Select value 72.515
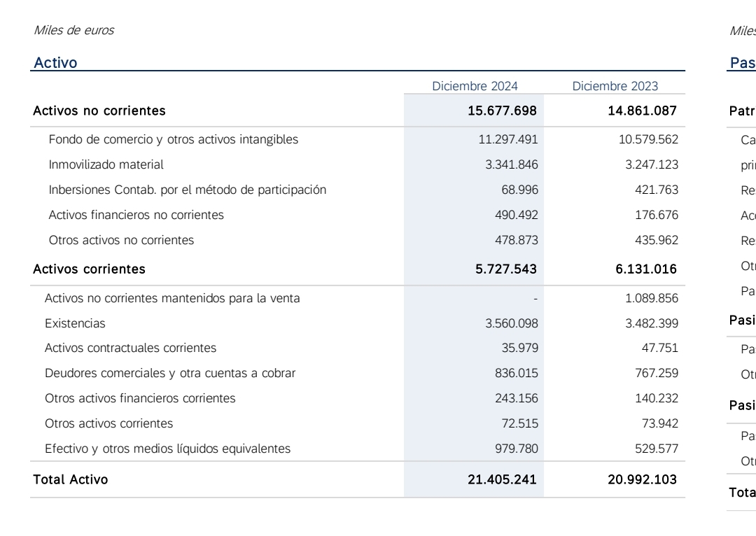This screenshot has height=536, width=756. click(x=519, y=423)
